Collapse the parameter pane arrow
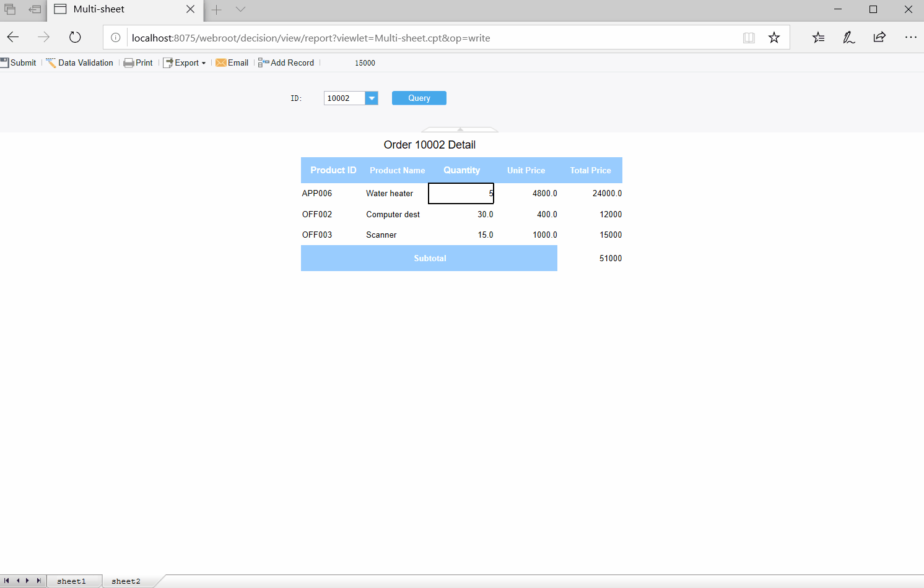Screen dimensions: 924x588 [x=460, y=129]
